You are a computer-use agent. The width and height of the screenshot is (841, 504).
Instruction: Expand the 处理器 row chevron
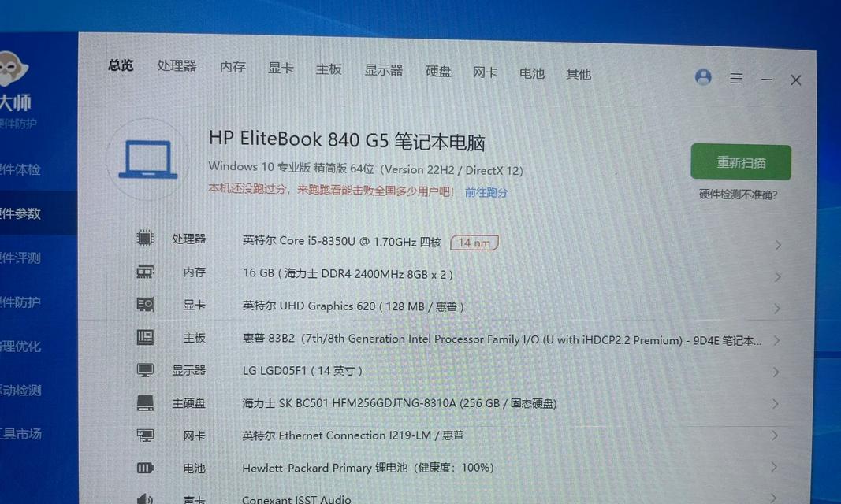[778, 245]
